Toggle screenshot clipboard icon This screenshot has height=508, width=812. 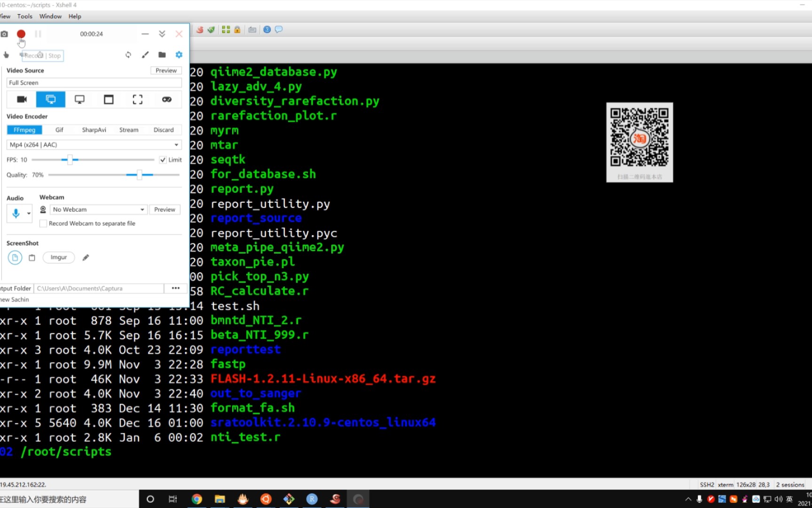[32, 257]
